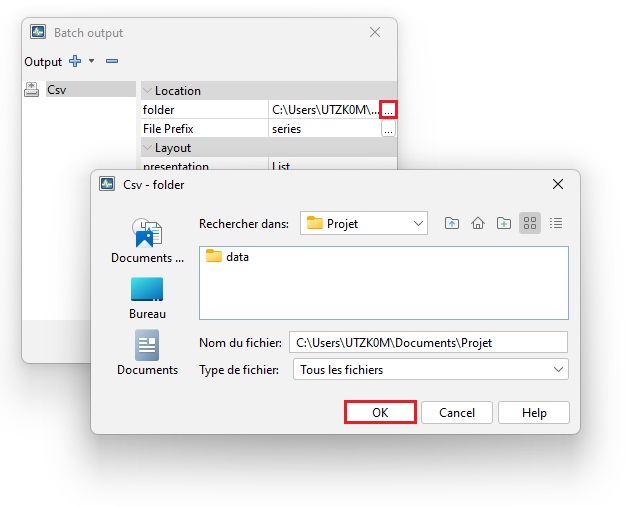Open the 'Rechercher dans' Projet dropdown
The image size is (626, 506).
coord(364,223)
